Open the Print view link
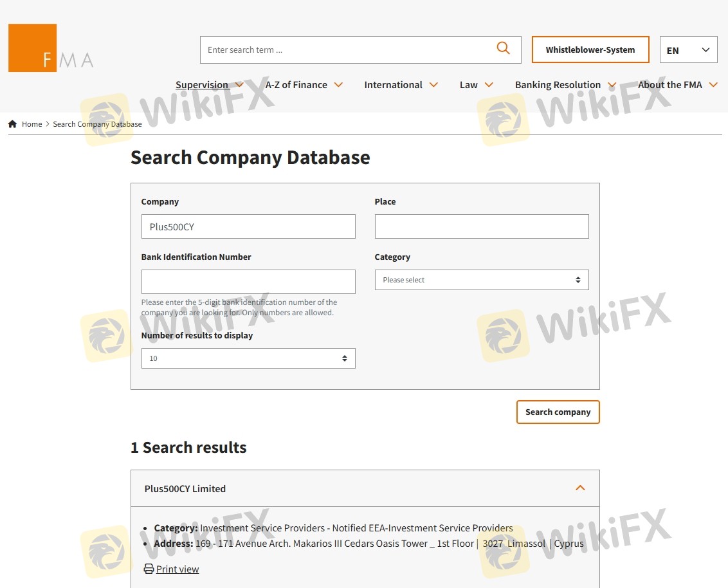This screenshot has width=728, height=588. click(177, 569)
